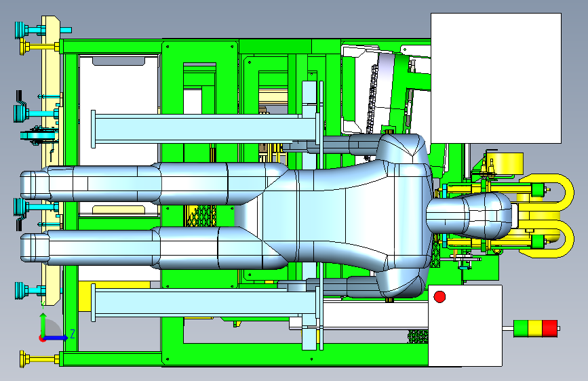The image size is (588, 381).
Task: Click the Y axis label of the triad
Action: pyautogui.click(x=43, y=304)
